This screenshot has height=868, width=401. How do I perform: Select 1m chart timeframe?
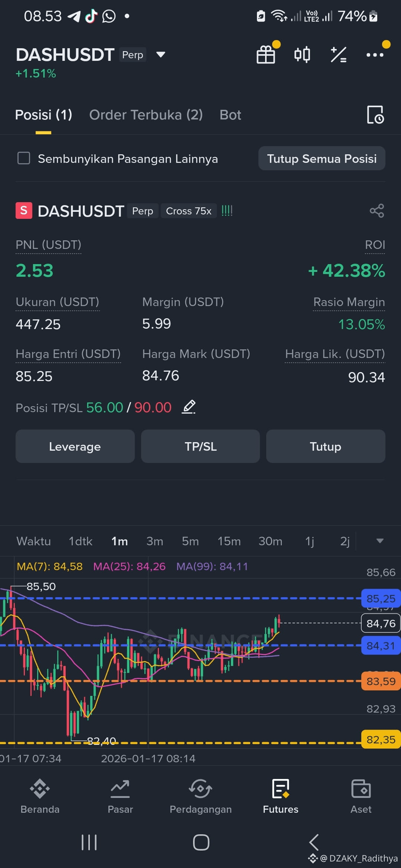point(120,541)
